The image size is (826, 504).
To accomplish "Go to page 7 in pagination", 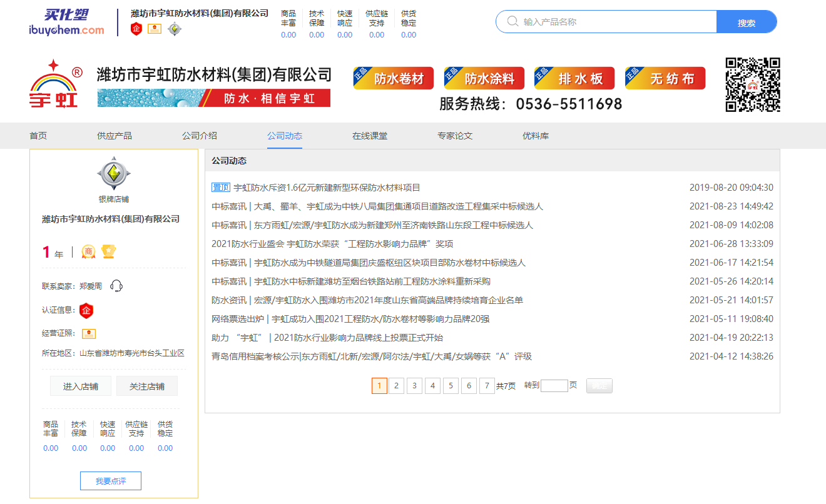I will click(x=487, y=386).
